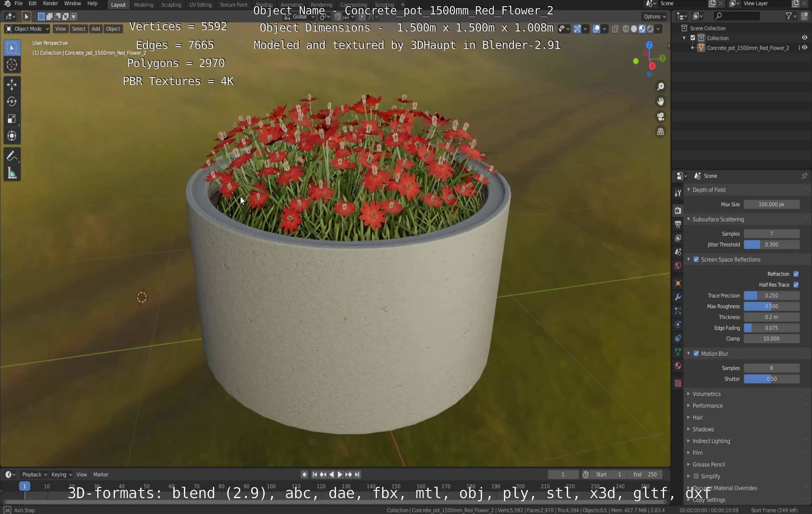The height and width of the screenshot is (514, 812).
Task: Click the viewport Add menu button
Action: point(96,29)
